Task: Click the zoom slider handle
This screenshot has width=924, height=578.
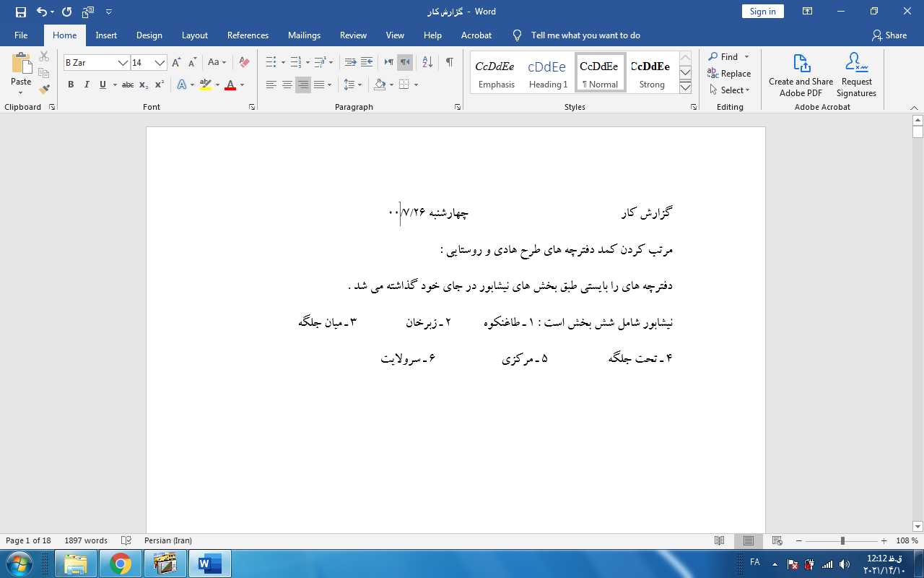Action: pos(842,541)
